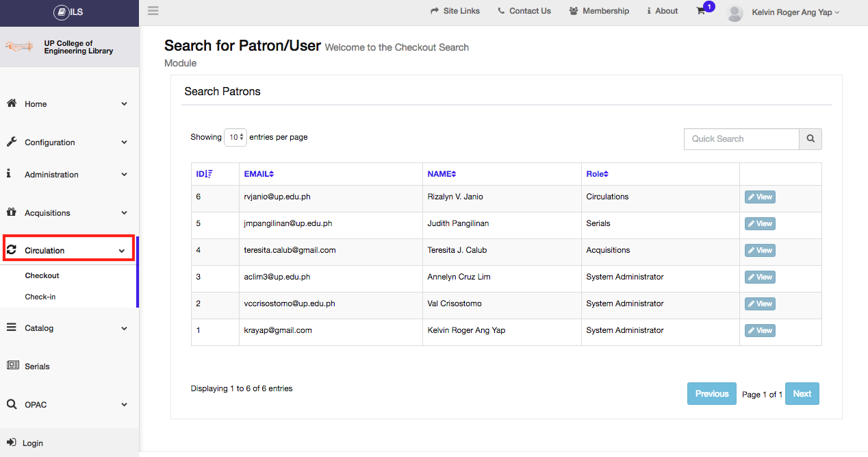This screenshot has width=868, height=457.
Task: Click Page 1 of 1 label
Action: (x=762, y=395)
